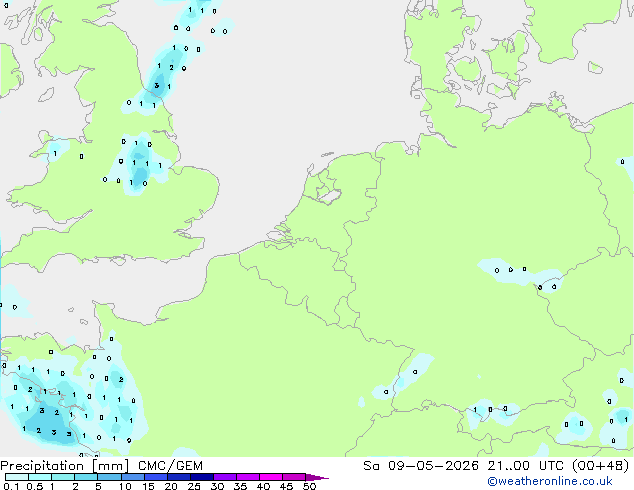Click the 2 to 5 mm legend color

pyautogui.click(x=86, y=477)
